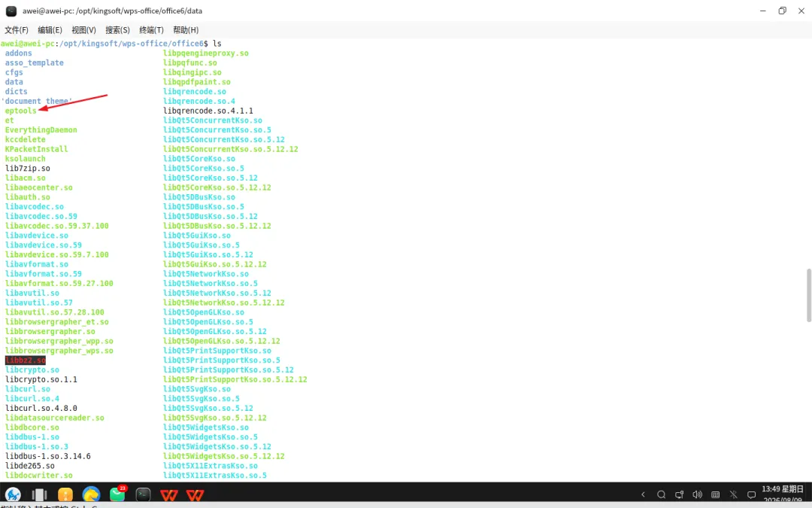Click the libQt5SvgKso.so.5.12.12 file name
Image resolution: width=812 pixels, height=508 pixels.
(215, 418)
